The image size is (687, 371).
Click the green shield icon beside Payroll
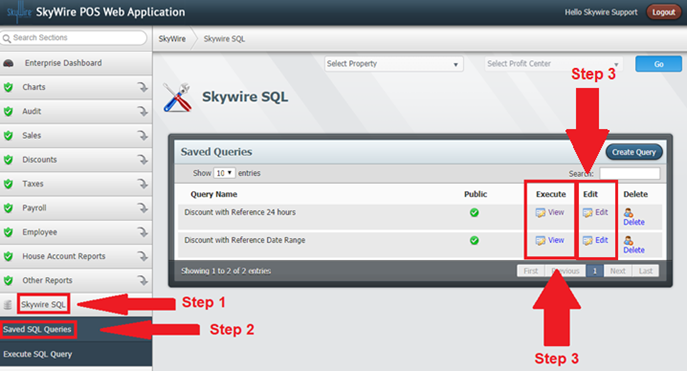[8, 208]
